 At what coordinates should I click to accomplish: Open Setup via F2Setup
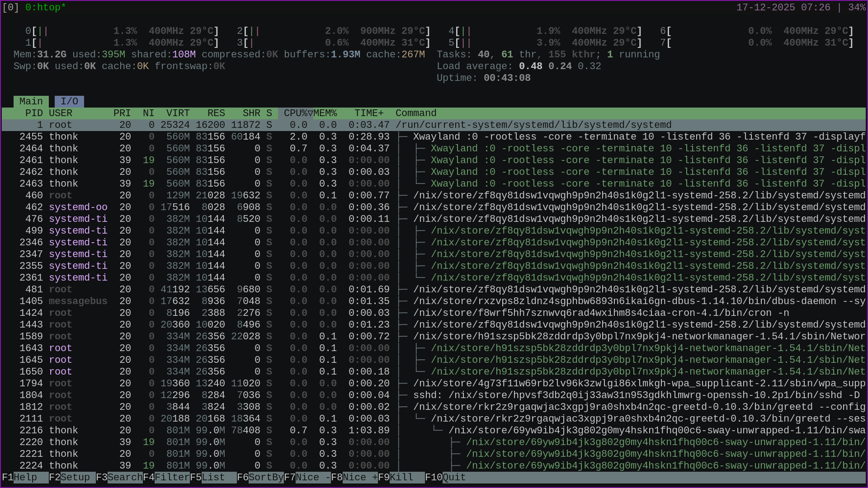click(66, 477)
